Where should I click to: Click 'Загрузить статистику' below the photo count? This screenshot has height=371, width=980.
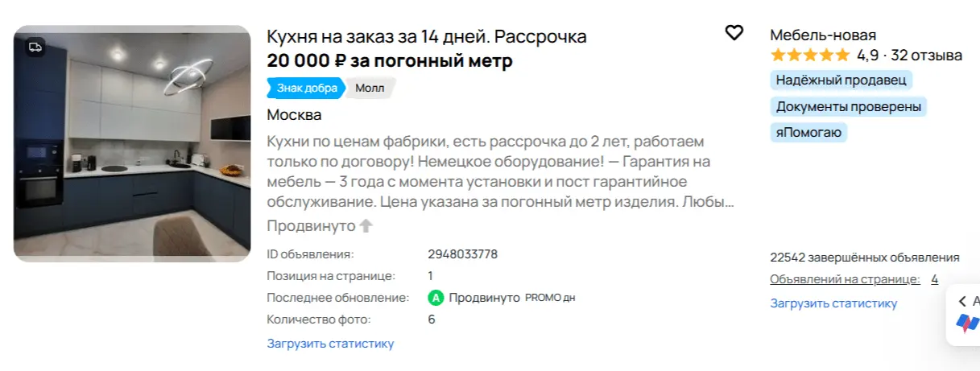point(330,344)
